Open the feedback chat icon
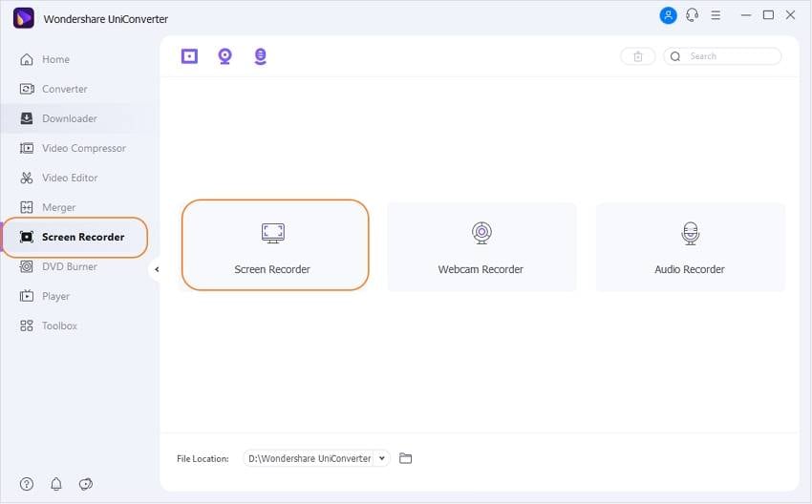The height and width of the screenshot is (504, 812). point(86,484)
